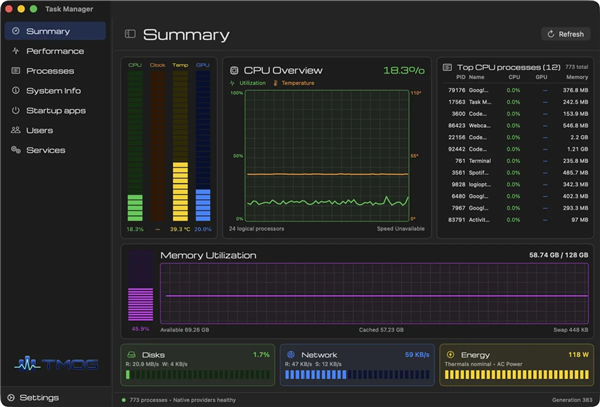Sort processes by Memory column header
Image resolution: width=600 pixels, height=407 pixels.
577,77
